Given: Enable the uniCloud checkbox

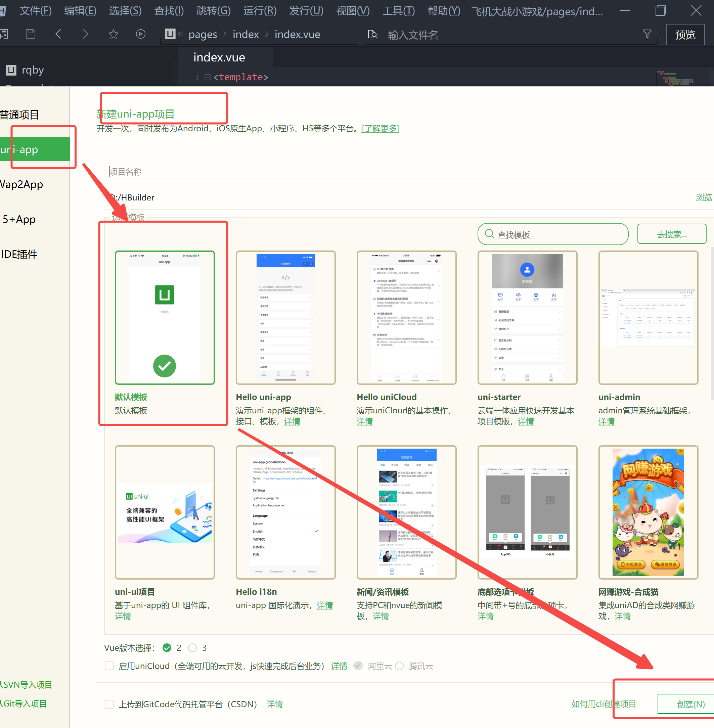Looking at the screenshot, I should point(109,666).
